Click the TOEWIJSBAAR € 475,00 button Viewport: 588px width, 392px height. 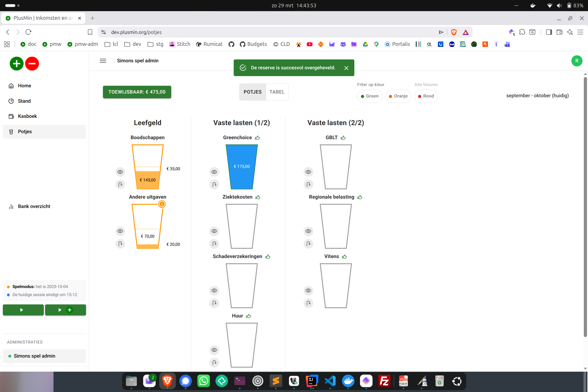[x=137, y=92]
